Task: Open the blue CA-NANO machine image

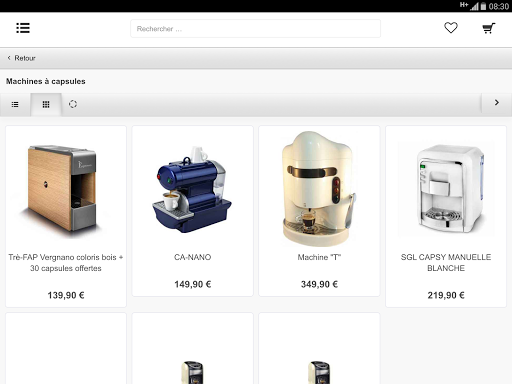Action: (x=192, y=190)
